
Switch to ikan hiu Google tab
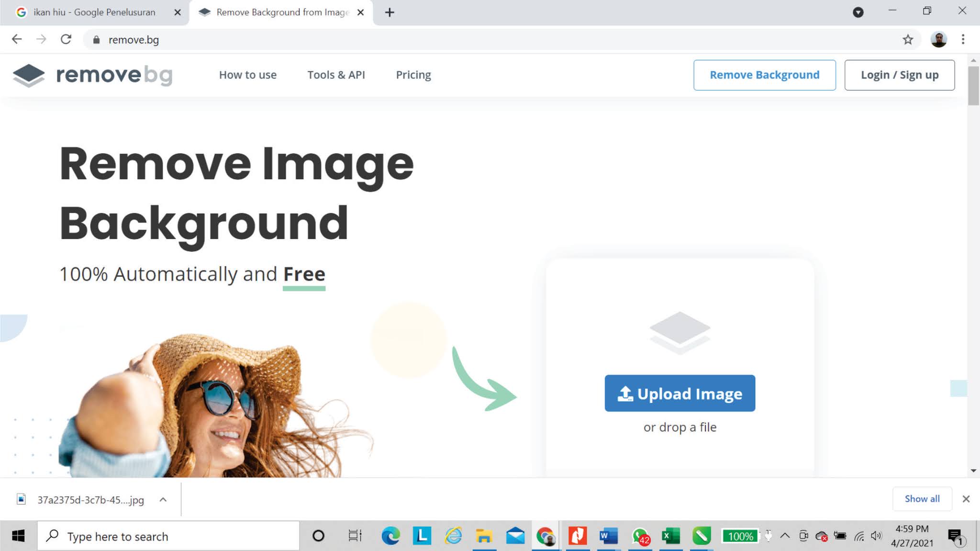pyautogui.click(x=94, y=12)
